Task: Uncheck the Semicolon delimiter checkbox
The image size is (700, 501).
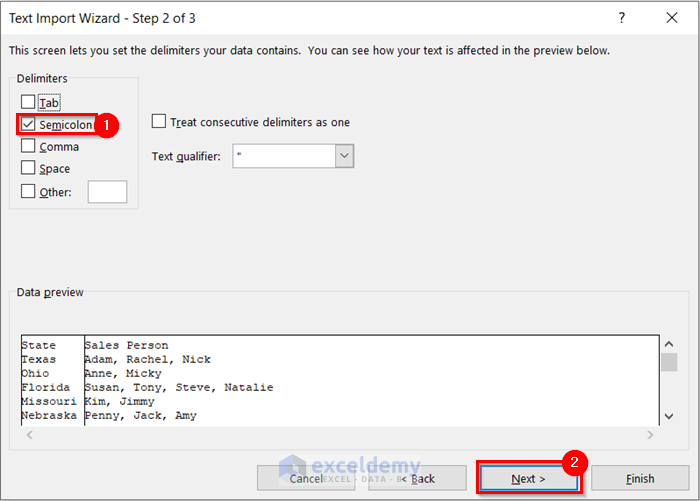Action: coord(28,124)
